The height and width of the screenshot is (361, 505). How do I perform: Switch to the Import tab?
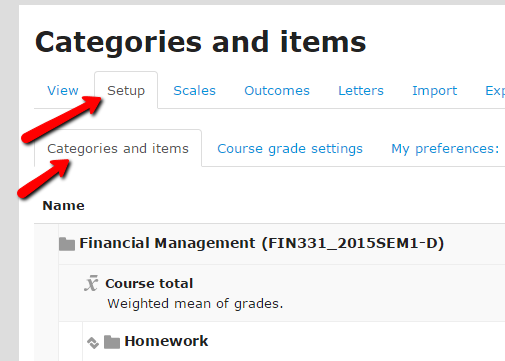click(x=435, y=91)
